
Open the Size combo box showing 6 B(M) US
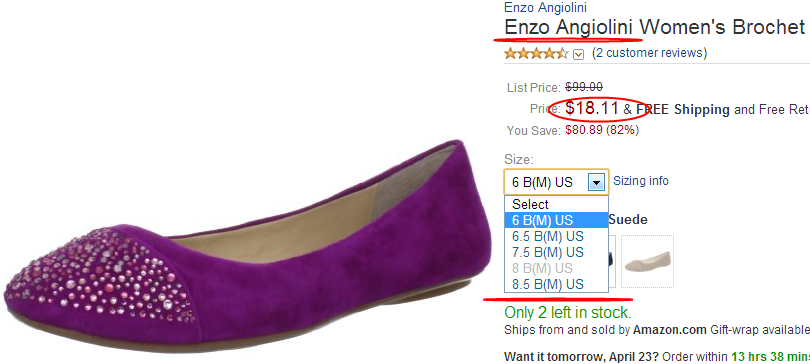(556, 182)
